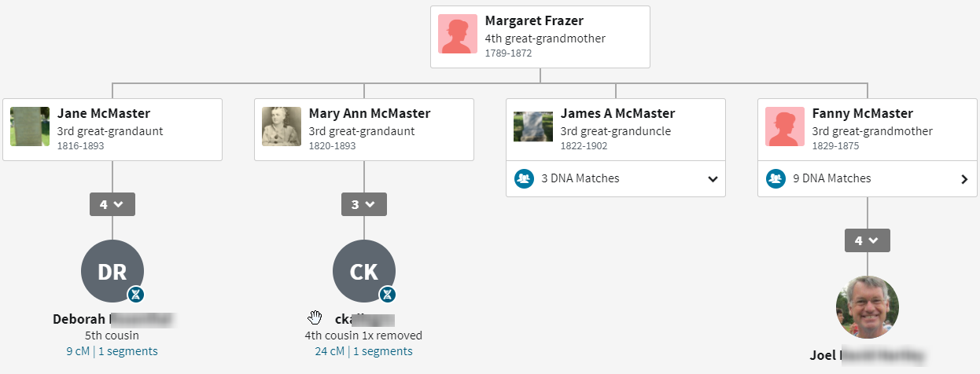Image resolution: width=980 pixels, height=374 pixels.
Task: Click the CK initials avatar circle
Action: 363,271
